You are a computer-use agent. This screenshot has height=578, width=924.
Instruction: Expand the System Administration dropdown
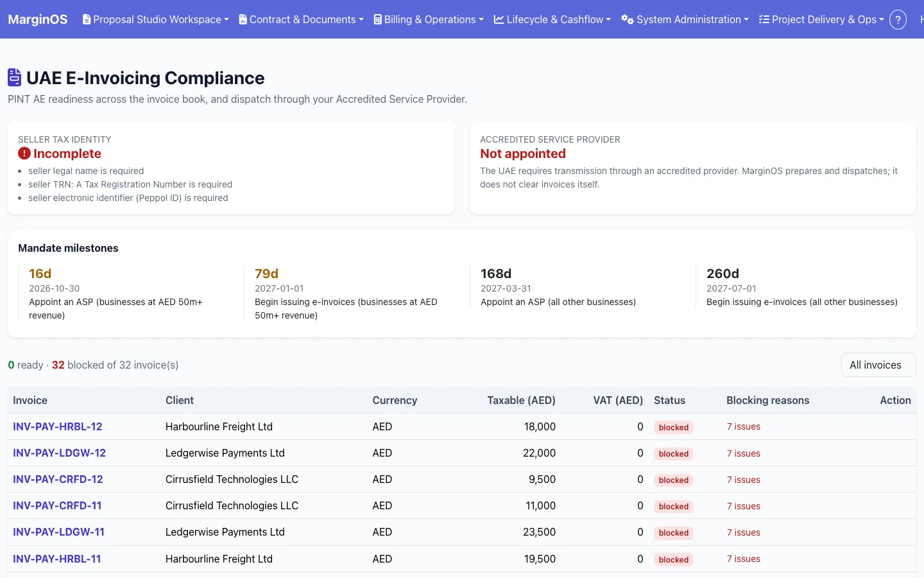pos(685,19)
